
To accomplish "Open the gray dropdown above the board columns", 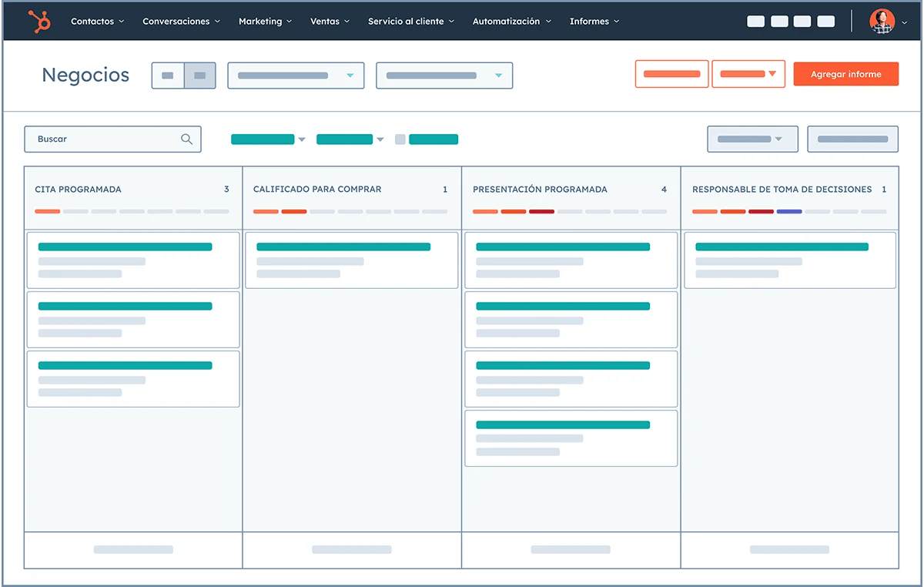I will [x=752, y=139].
